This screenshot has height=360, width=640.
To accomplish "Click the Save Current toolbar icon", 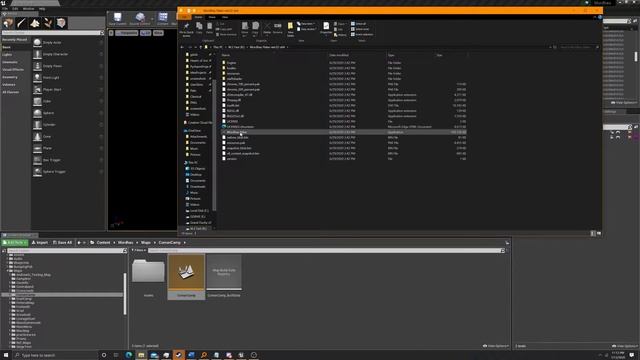I will (x=118, y=17).
